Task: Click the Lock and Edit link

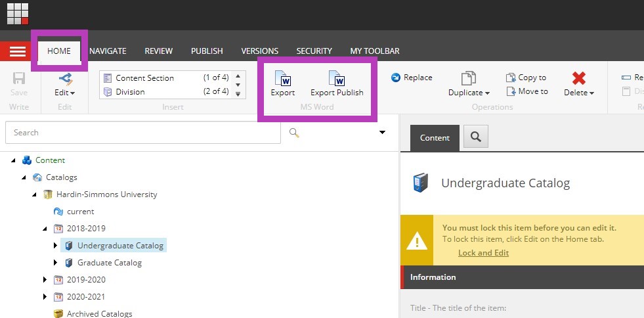Action: point(483,253)
